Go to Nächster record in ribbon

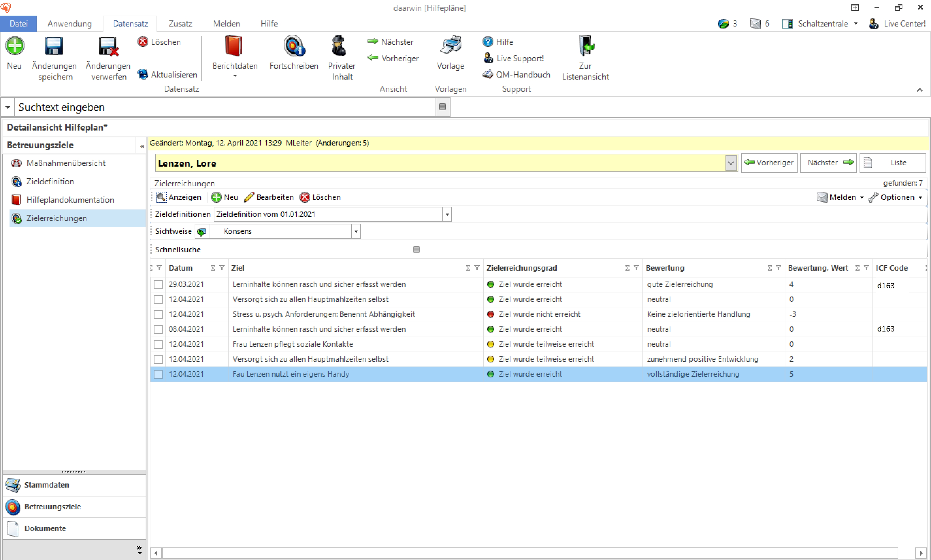pyautogui.click(x=390, y=42)
